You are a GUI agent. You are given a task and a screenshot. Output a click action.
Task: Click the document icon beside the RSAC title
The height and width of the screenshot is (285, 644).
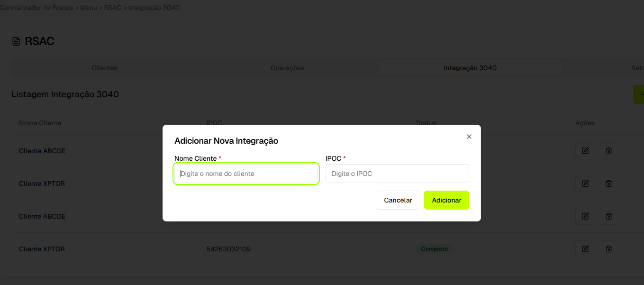tap(17, 42)
